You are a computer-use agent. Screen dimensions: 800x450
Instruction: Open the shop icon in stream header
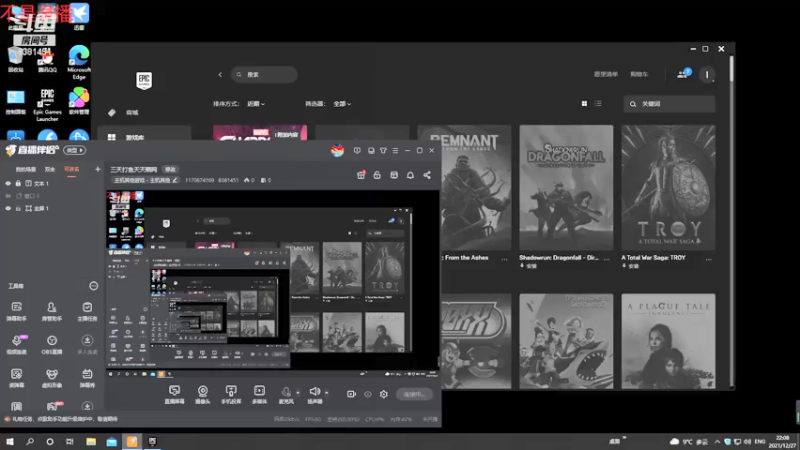point(394,175)
